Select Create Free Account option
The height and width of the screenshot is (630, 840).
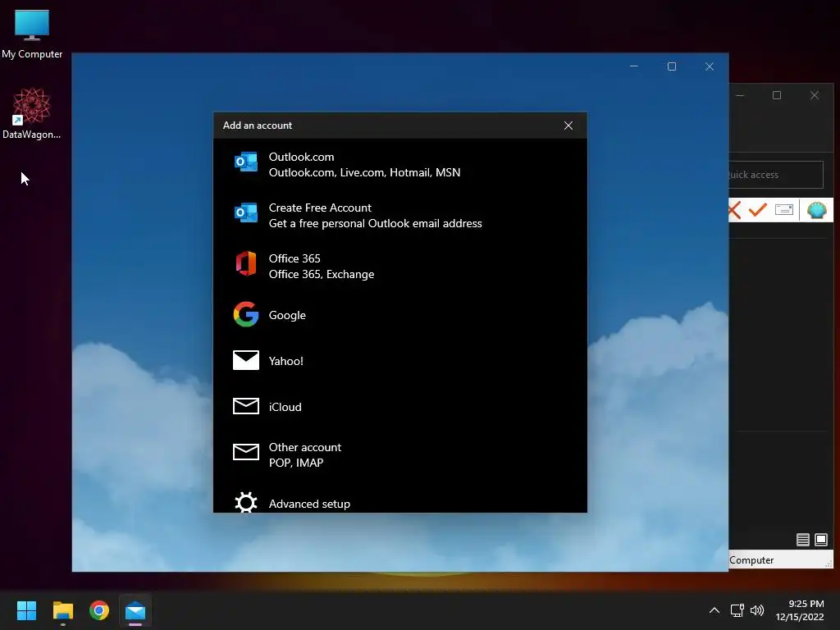400,216
